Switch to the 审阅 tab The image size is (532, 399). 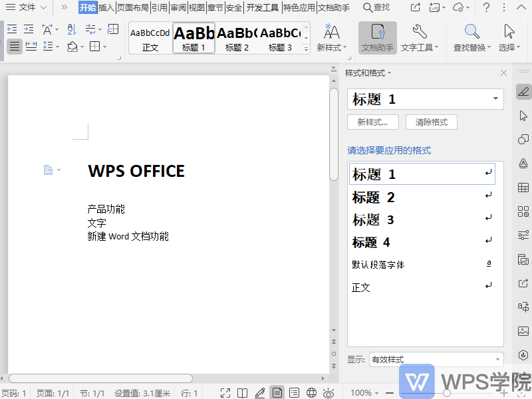point(178,7)
